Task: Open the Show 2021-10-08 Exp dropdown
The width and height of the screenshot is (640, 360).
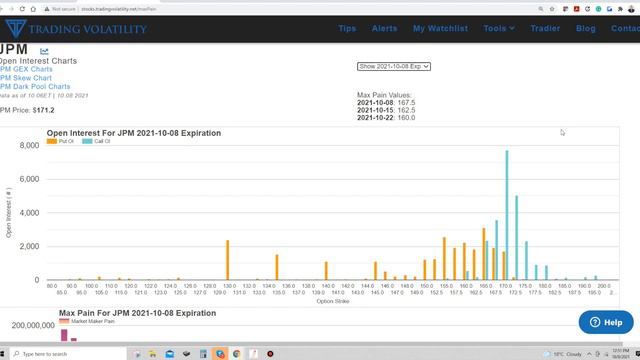Action: [x=393, y=66]
